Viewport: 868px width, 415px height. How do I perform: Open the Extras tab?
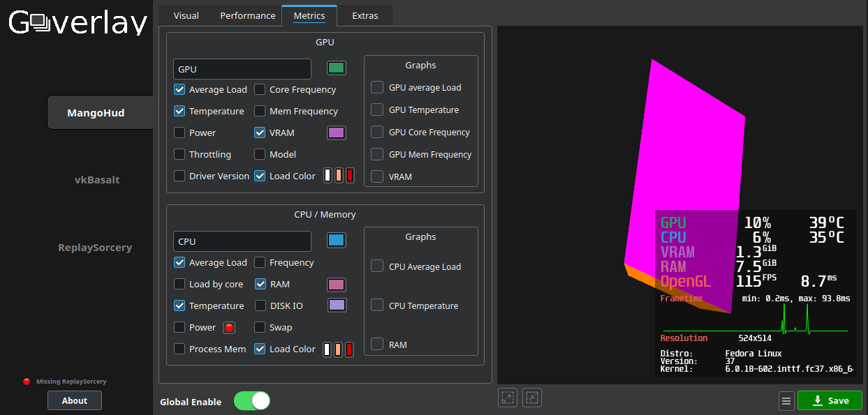click(x=365, y=15)
